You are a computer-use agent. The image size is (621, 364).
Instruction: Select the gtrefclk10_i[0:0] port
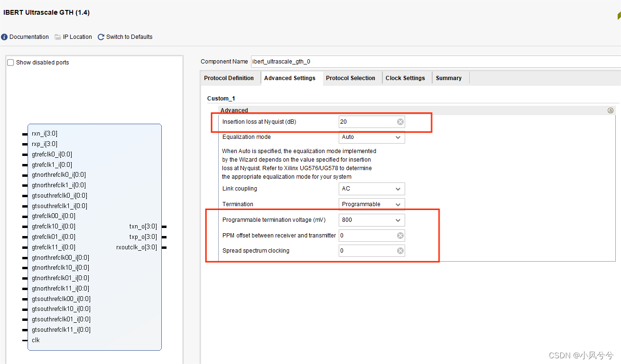[x=54, y=227]
